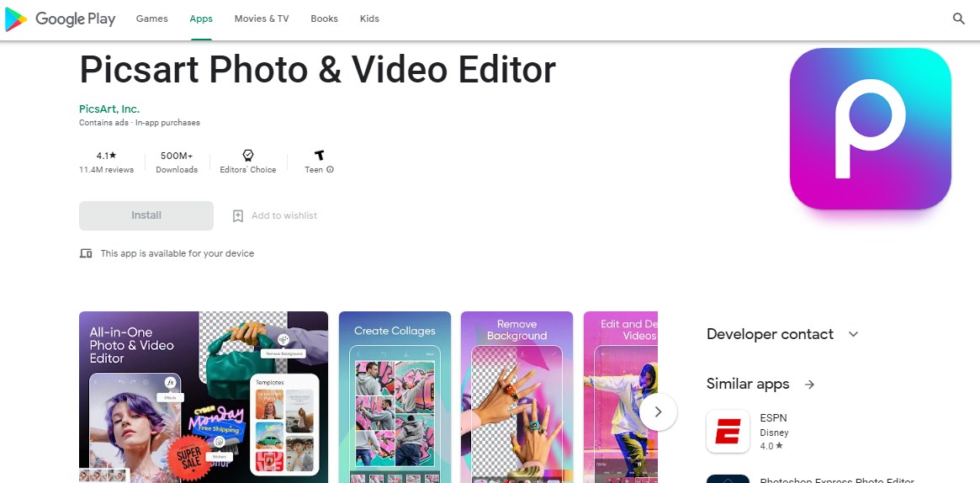Viewport: 980px width, 483px height.
Task: Click the Teen rating T icon
Action: tap(320, 155)
